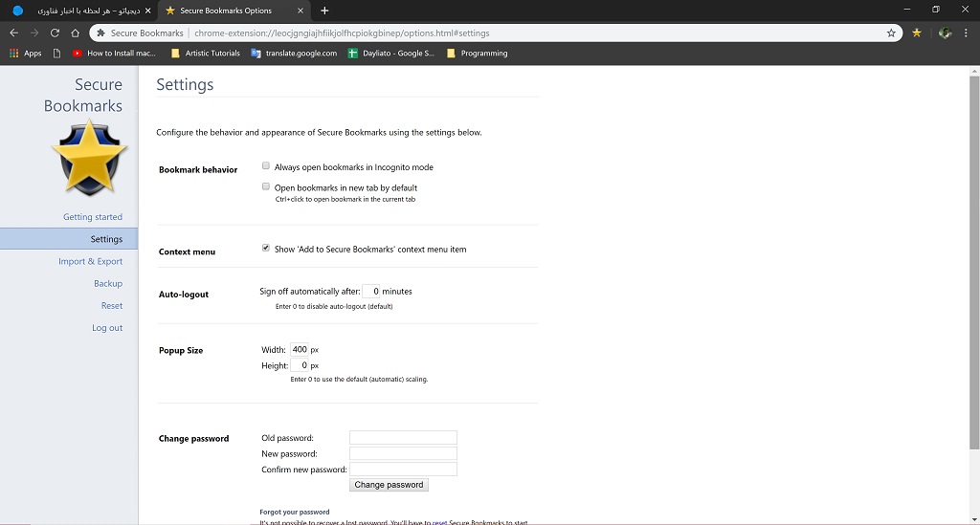Click the scrollbar up arrow

point(974,71)
